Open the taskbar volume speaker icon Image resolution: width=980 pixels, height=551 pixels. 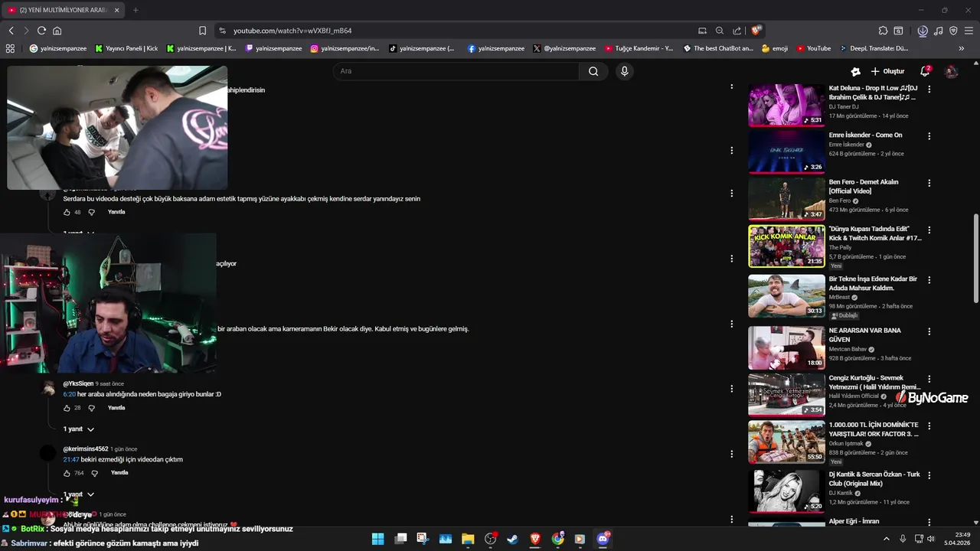pyautogui.click(x=931, y=539)
